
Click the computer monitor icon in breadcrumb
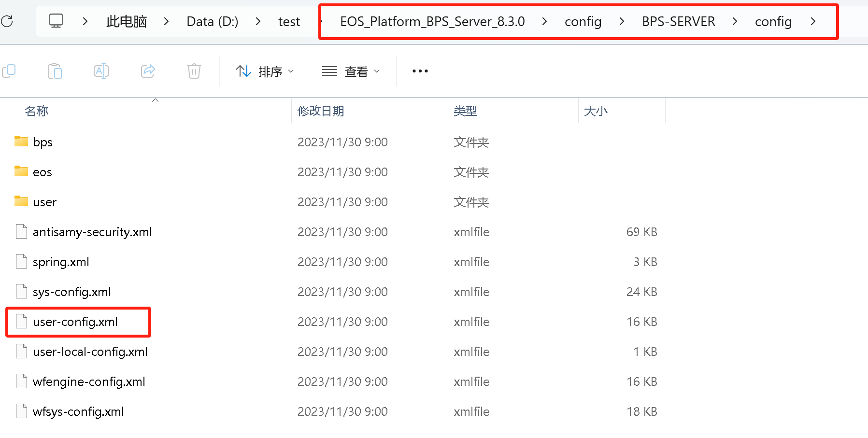56,21
